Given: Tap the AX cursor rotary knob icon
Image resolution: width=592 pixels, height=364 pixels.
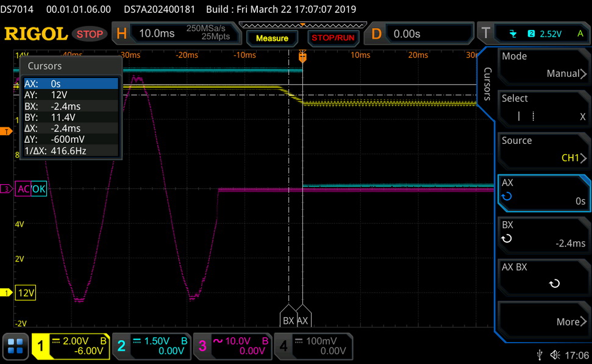Looking at the screenshot, I should click(507, 196).
